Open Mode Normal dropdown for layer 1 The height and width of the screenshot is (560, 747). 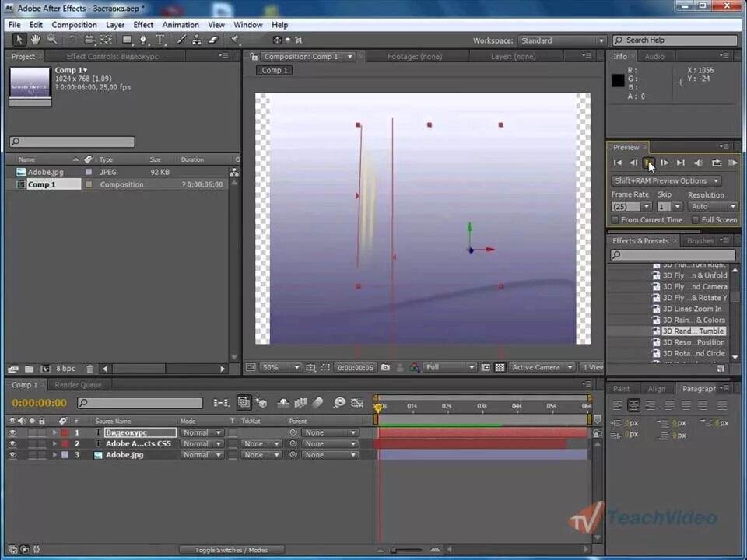(x=202, y=433)
